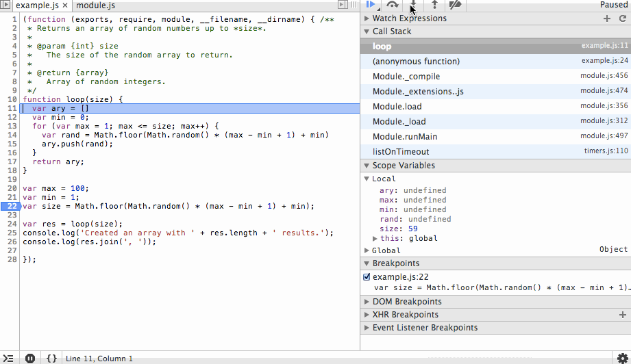Uncheck the example.js:22 breakpoint checkbox
Viewport: 631px width, 364px height.
367,277
